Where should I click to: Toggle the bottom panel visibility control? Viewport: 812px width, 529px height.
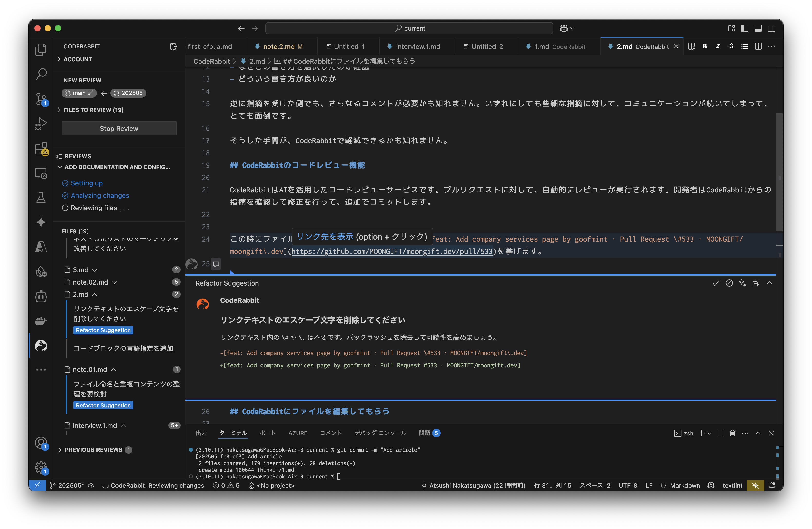point(758,28)
